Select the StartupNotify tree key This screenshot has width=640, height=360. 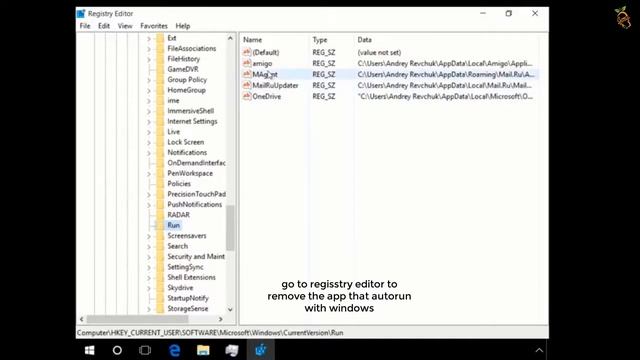click(188, 298)
